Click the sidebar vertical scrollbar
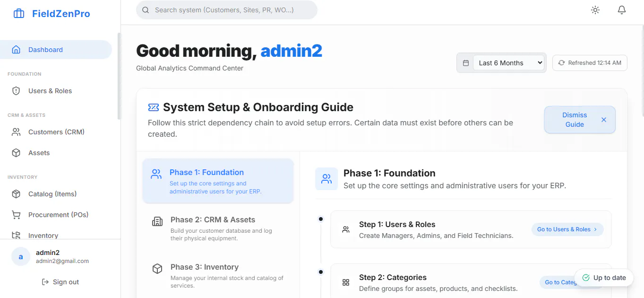 (x=119, y=76)
